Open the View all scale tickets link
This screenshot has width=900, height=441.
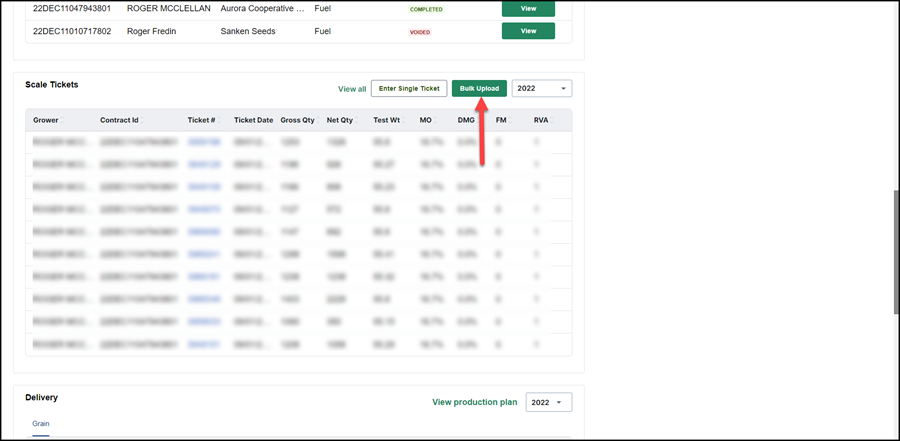352,89
